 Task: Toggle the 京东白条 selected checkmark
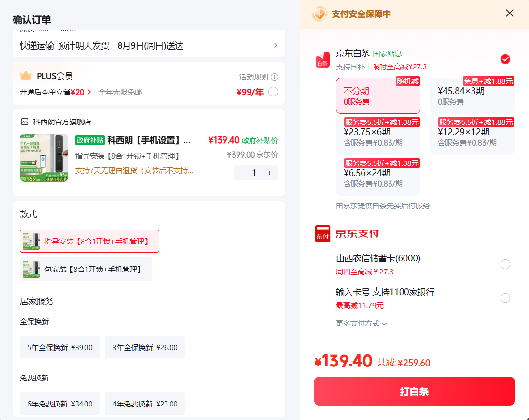click(505, 59)
